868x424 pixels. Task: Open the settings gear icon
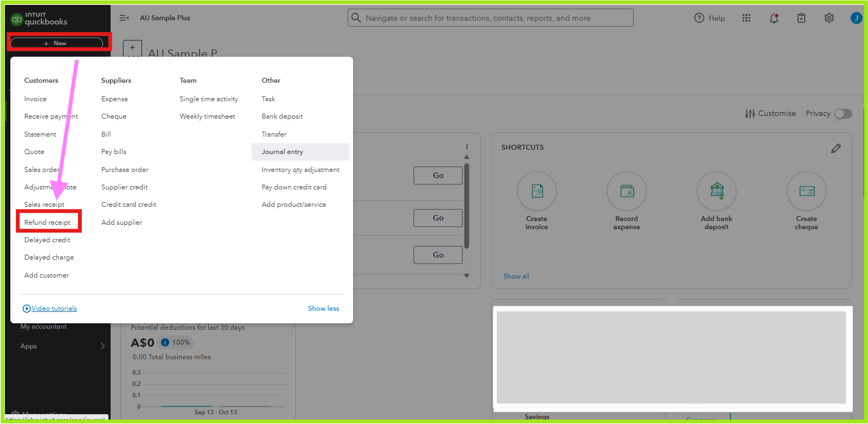(829, 18)
